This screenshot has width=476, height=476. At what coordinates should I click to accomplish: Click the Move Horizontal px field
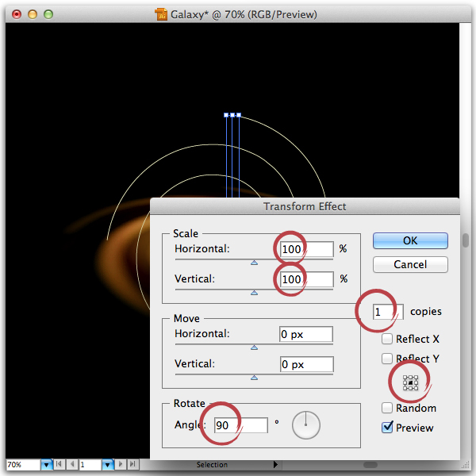point(306,334)
